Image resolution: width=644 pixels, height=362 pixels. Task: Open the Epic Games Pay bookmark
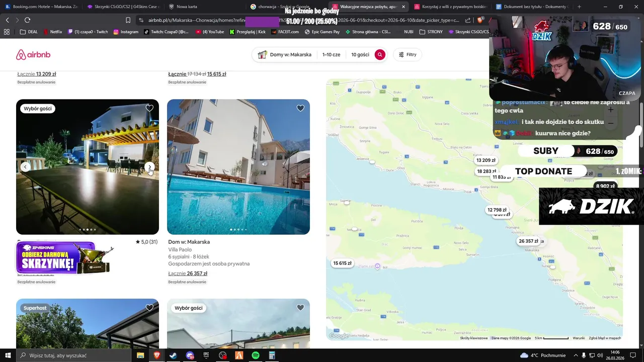click(x=321, y=32)
